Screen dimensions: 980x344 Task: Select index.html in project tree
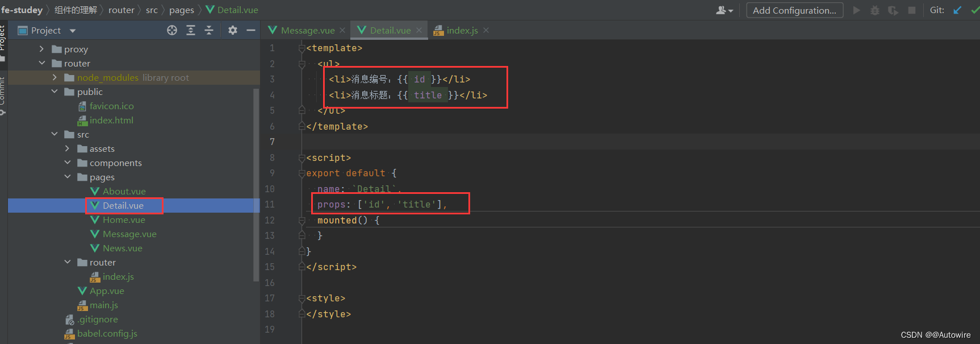coord(111,120)
